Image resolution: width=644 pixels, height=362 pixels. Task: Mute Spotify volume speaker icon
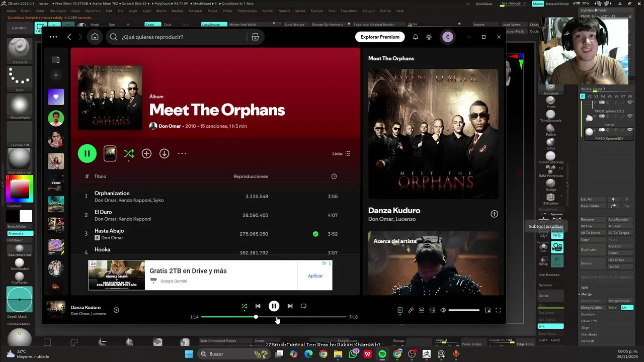(443, 310)
